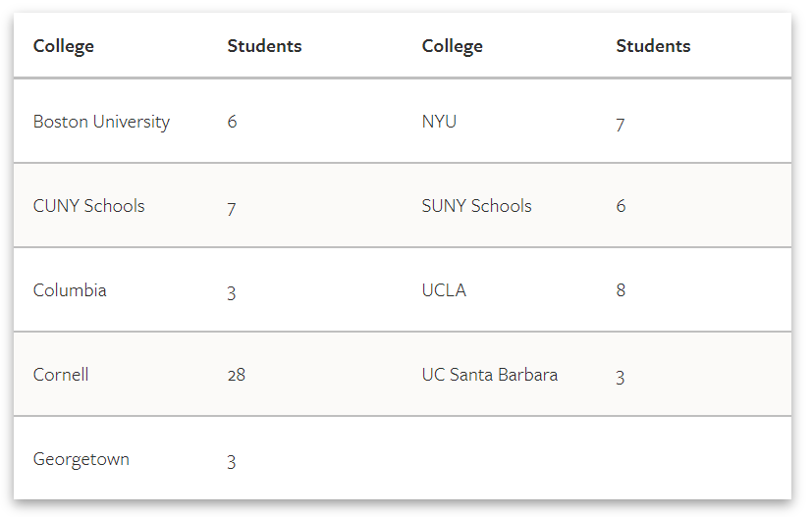Select the CUNY Schools cell
Viewport: 812px width, 517px height.
click(x=89, y=206)
